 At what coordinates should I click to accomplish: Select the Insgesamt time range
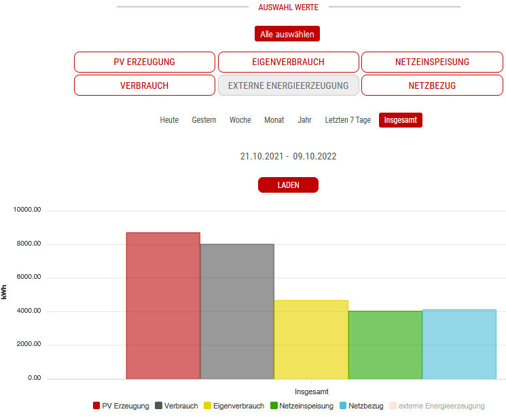point(400,120)
